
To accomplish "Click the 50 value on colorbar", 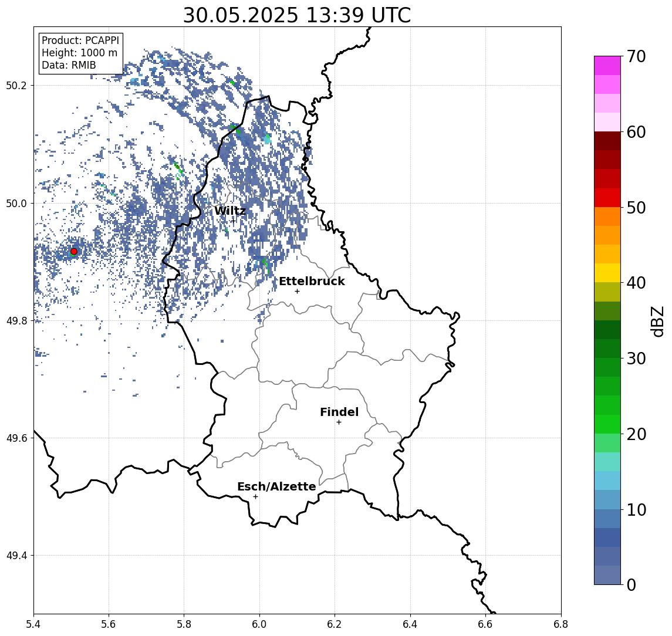I will point(636,208).
